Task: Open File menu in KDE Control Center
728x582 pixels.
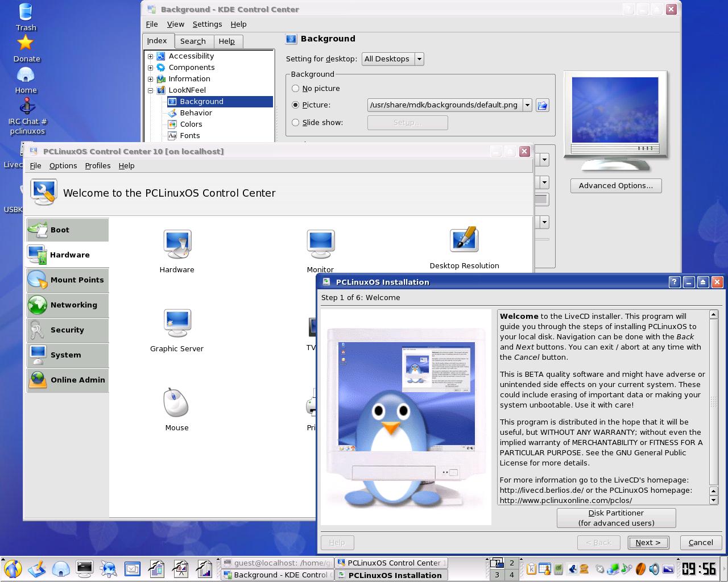Action: click(x=152, y=24)
